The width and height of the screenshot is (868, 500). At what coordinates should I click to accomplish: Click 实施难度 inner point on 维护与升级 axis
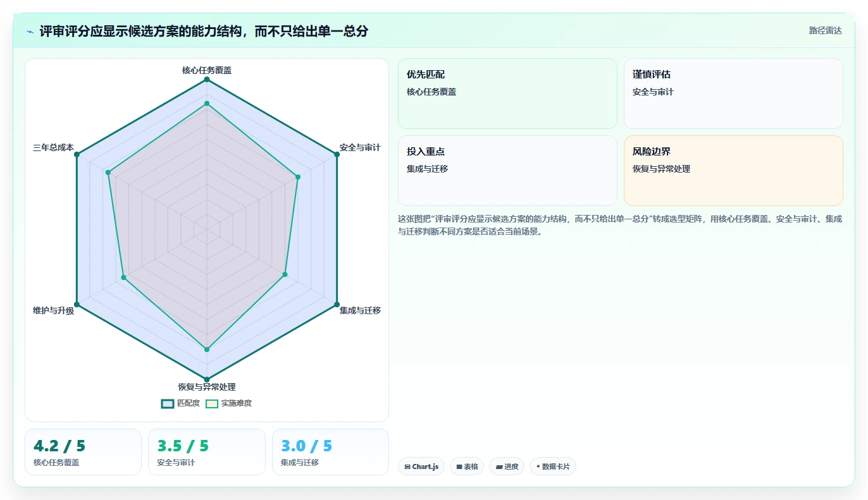[x=124, y=277]
